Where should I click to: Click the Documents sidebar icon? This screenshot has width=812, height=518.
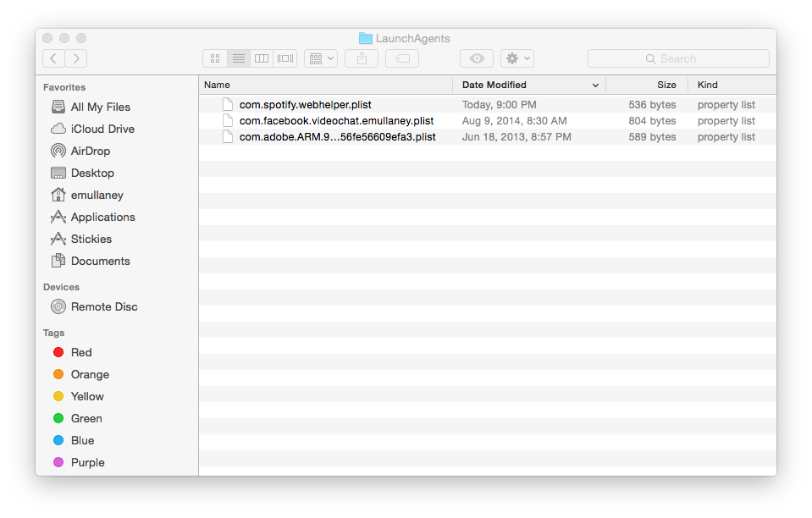click(58, 261)
